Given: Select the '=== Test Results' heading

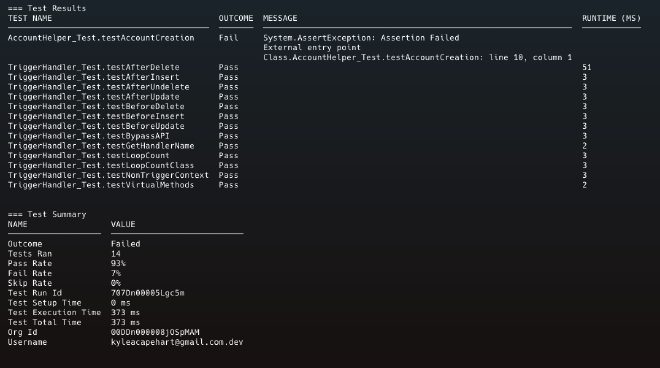Looking at the screenshot, I should click(x=47, y=8).
